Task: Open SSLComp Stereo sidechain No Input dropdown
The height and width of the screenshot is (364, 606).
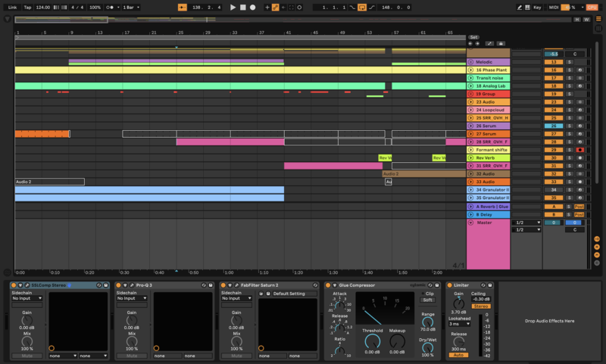Action: [x=26, y=298]
